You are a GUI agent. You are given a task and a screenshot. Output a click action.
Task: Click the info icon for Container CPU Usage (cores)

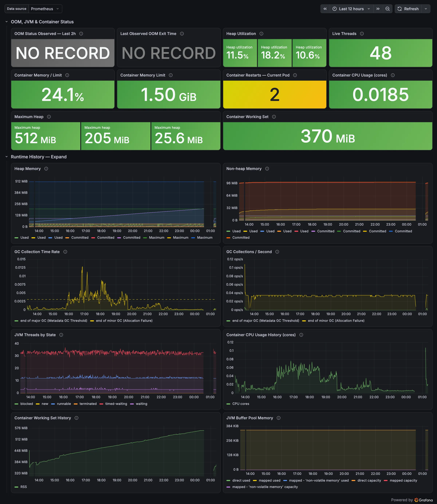[x=393, y=75]
